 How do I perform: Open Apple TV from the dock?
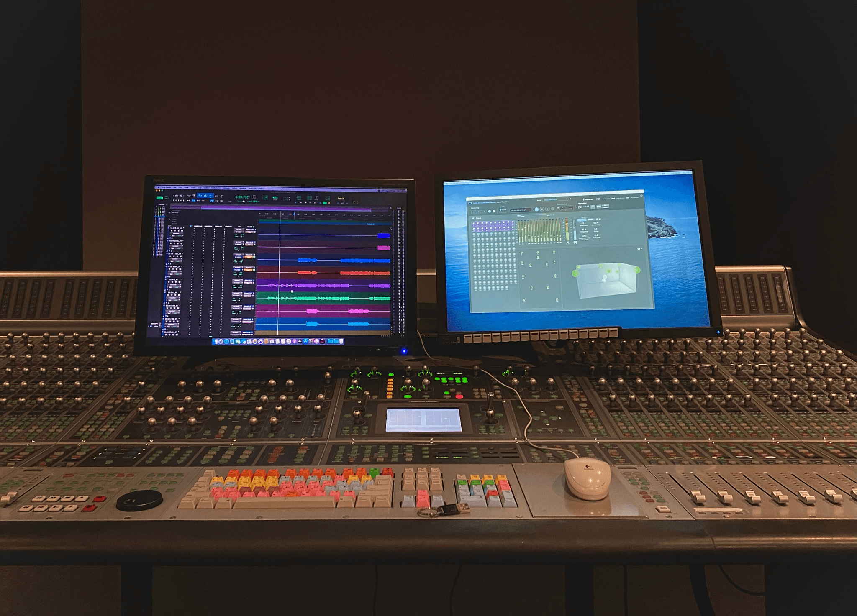click(300, 341)
